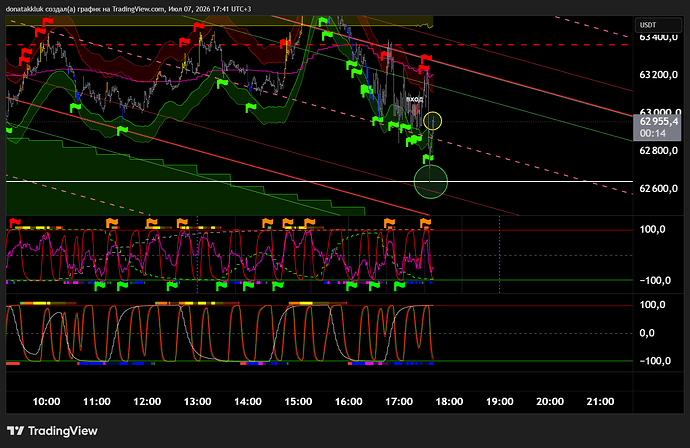Click the large green circle at the price low

tap(431, 181)
